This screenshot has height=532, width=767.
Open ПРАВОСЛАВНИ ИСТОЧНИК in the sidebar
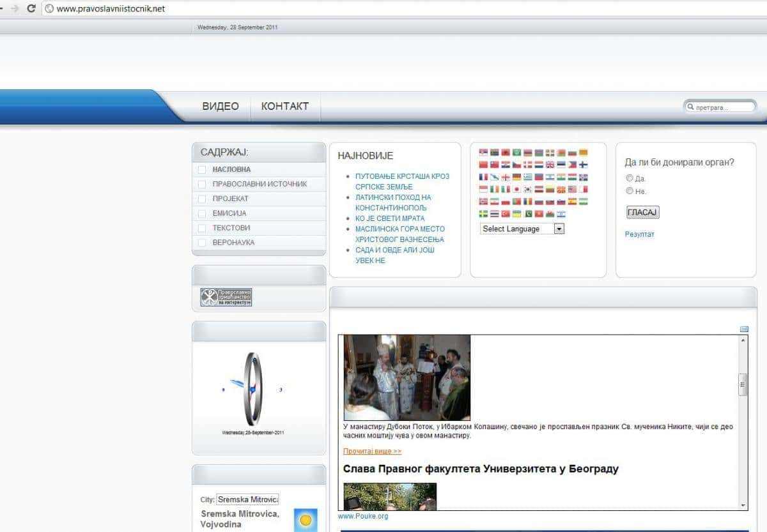point(260,184)
